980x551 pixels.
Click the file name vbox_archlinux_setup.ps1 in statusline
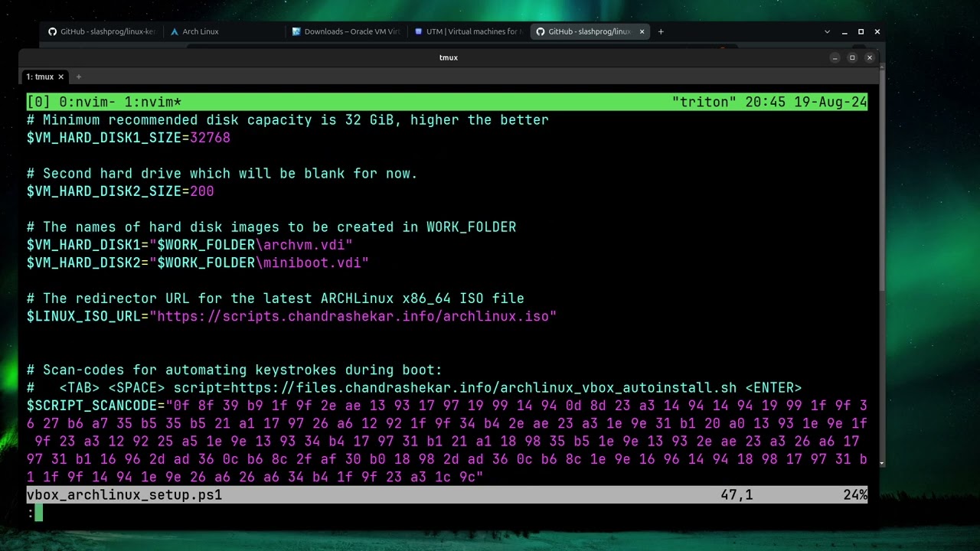[125, 495]
